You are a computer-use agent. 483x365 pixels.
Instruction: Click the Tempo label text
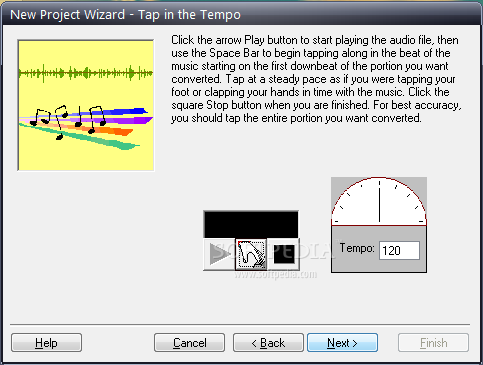pos(357,249)
